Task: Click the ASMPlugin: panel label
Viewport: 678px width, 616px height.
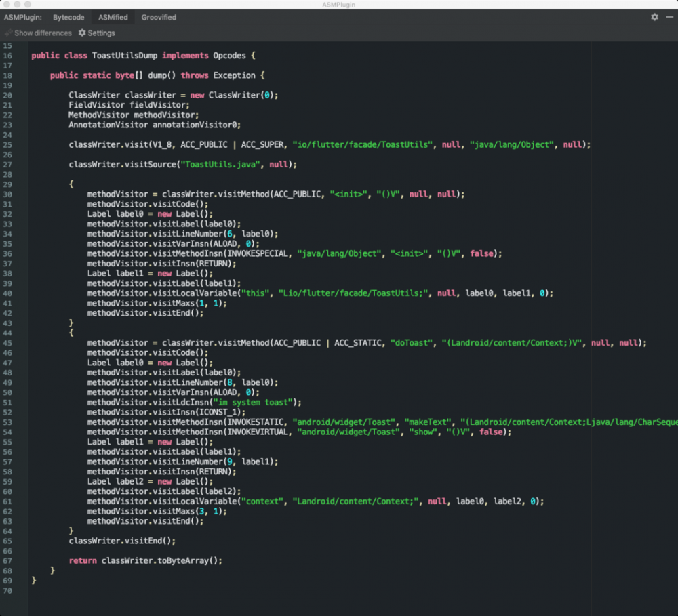Action: pos(23,18)
